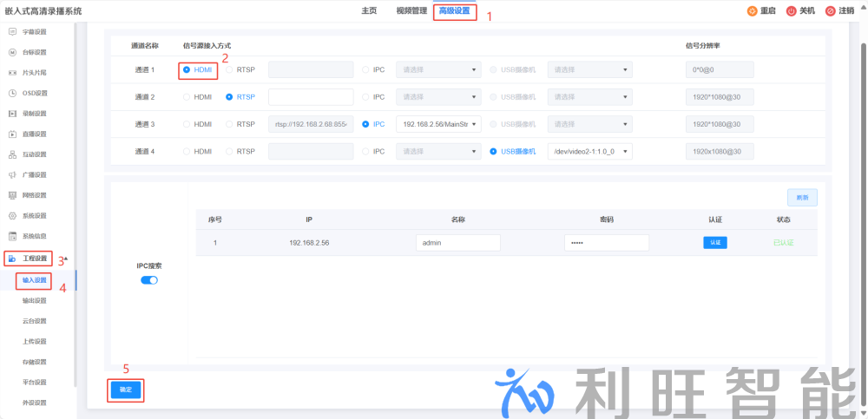
Task: Go to the 主页 tab
Action: pyautogui.click(x=369, y=10)
